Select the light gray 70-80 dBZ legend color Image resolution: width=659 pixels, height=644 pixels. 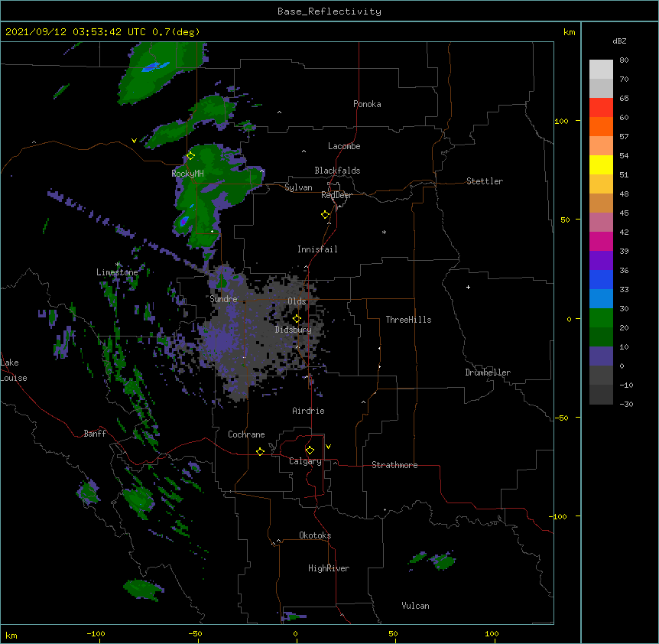(x=601, y=70)
